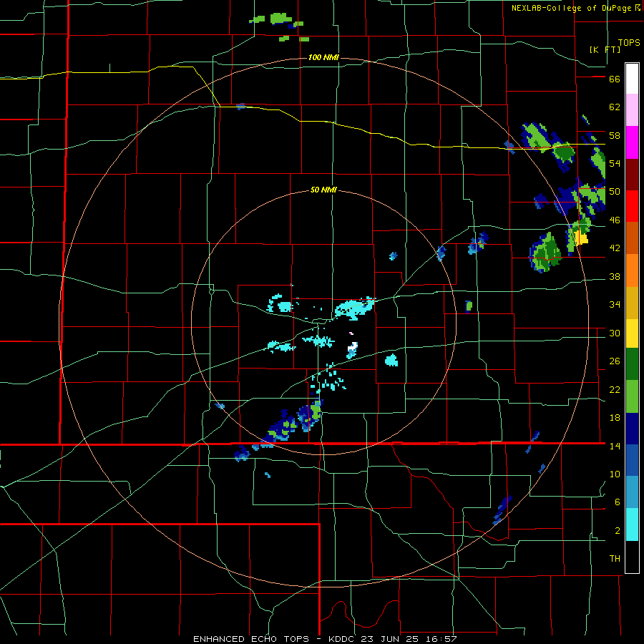Select the dark green legend swatch
644x644 pixels.
pos(632,364)
